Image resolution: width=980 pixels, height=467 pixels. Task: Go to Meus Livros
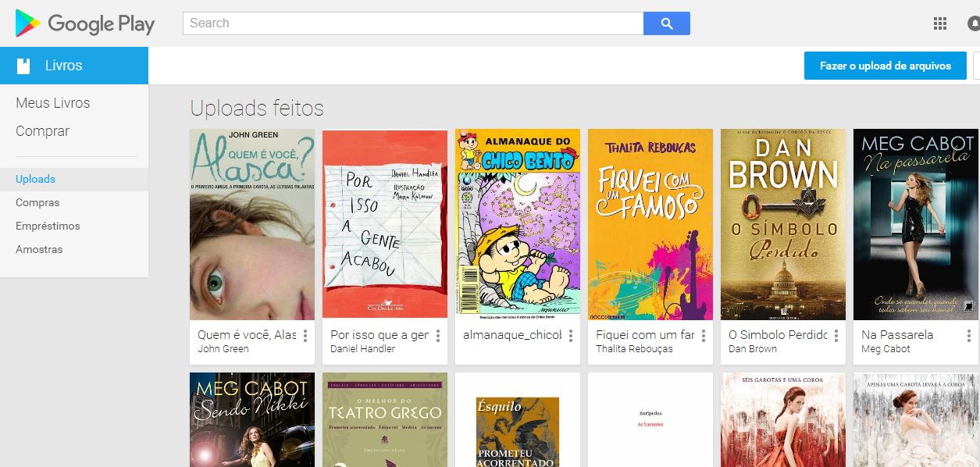(x=53, y=103)
